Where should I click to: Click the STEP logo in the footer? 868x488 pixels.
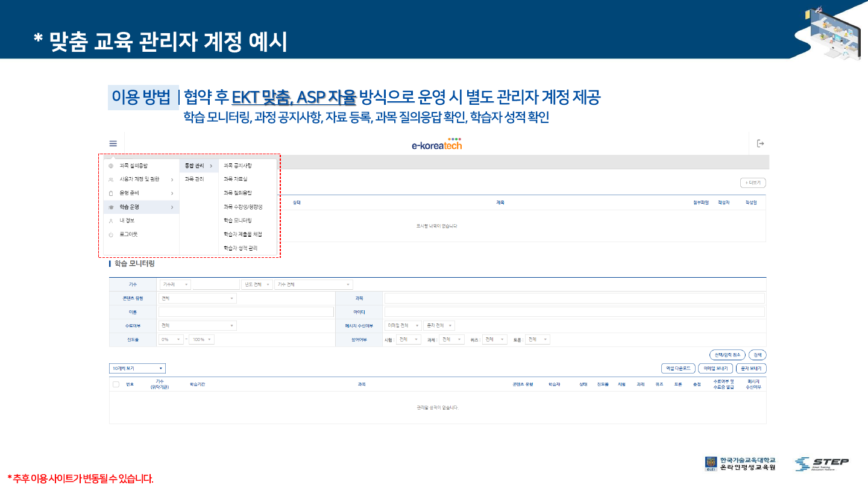tap(822, 463)
